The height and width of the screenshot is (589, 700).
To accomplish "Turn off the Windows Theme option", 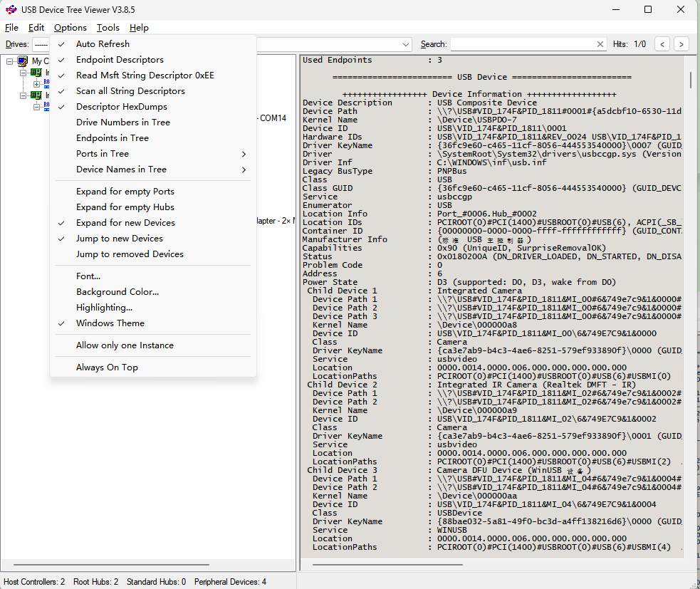I will (x=110, y=323).
